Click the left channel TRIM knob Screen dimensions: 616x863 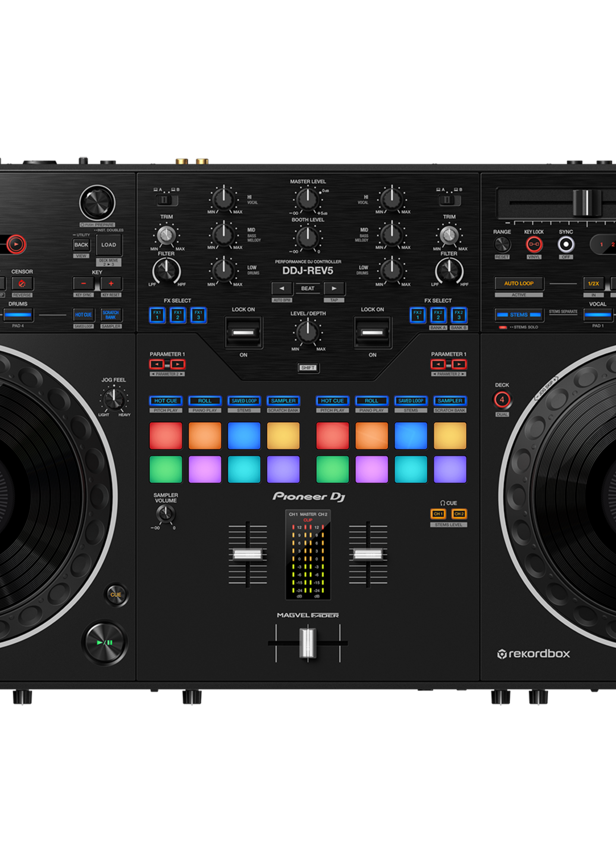pyautogui.click(x=166, y=235)
